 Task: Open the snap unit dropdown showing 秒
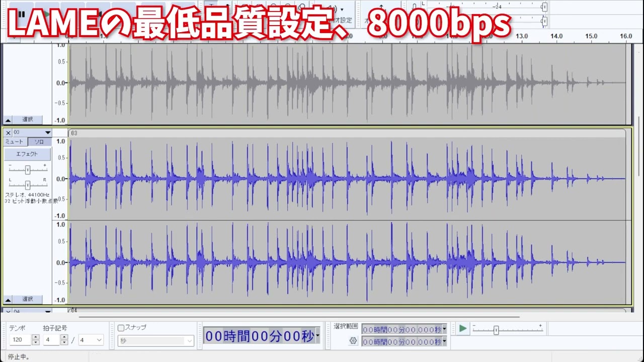(x=155, y=341)
